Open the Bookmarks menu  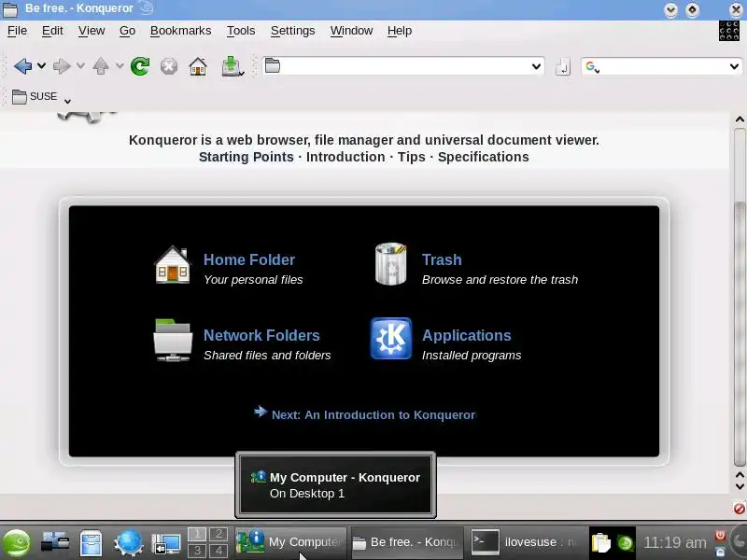click(x=180, y=31)
